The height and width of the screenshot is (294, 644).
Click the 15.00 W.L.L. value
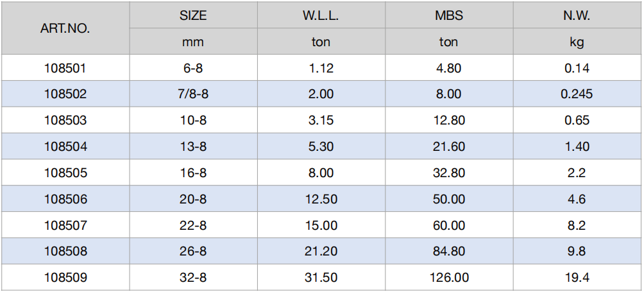321,225
